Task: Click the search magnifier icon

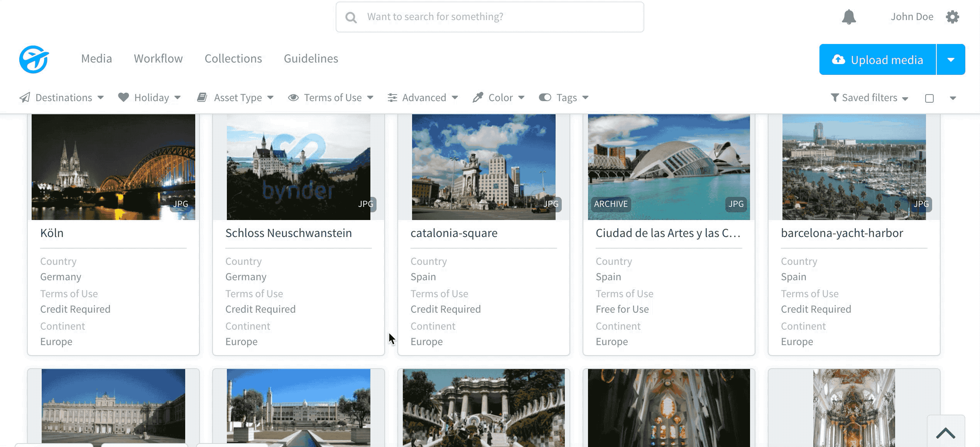Action: click(351, 17)
